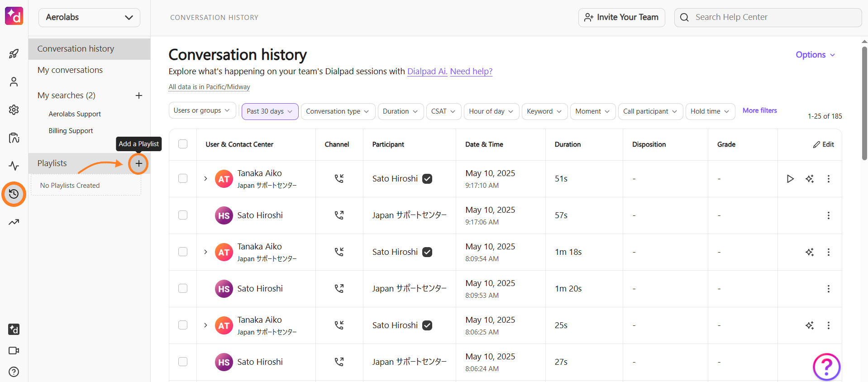Open more options for the 8:06:25 AM call
This screenshot has width=868, height=382.
pos(829,325)
